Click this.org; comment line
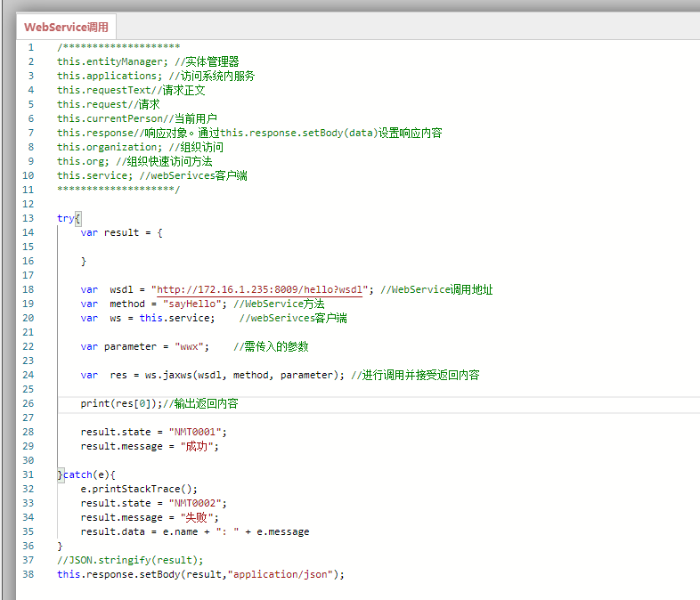This screenshot has height=600, width=700. 134,161
